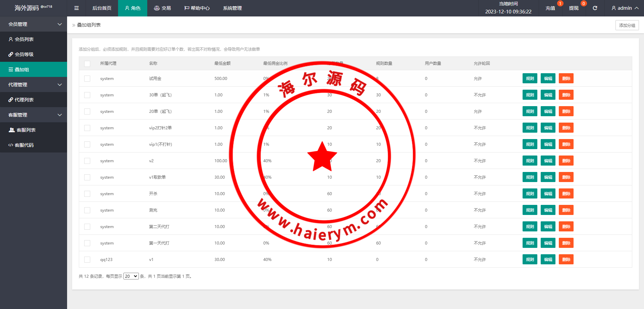The height and width of the screenshot is (309, 644).
Task: Open 提现 notifications in header
Action: click(574, 8)
